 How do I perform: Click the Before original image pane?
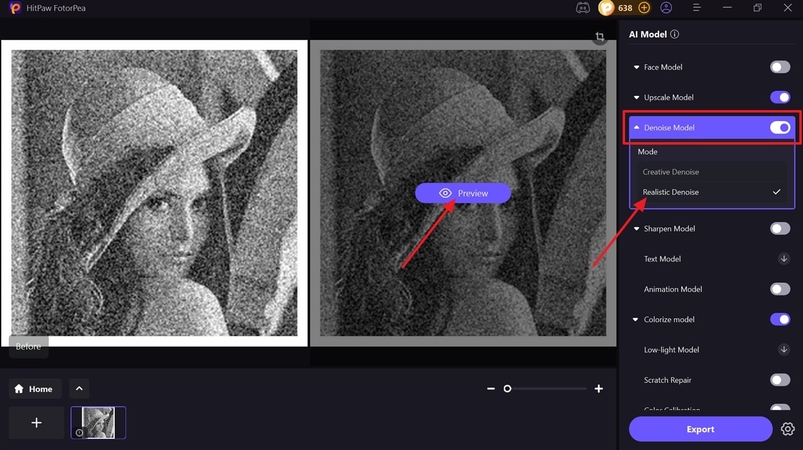click(154, 193)
